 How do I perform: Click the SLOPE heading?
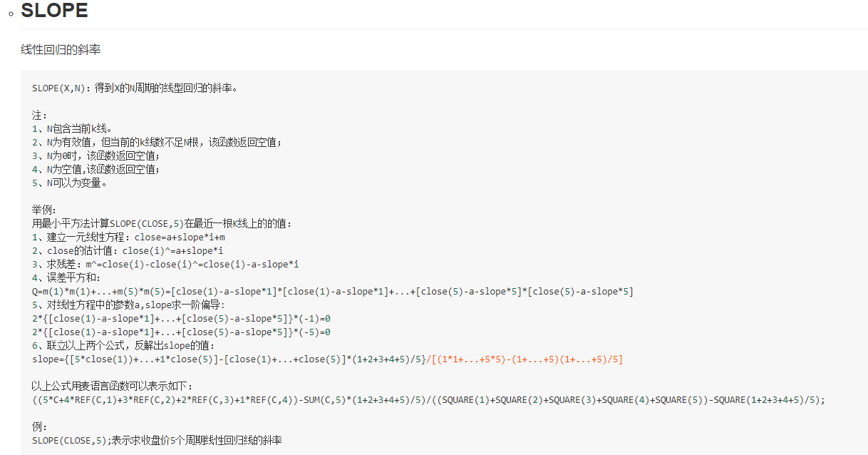(54, 11)
